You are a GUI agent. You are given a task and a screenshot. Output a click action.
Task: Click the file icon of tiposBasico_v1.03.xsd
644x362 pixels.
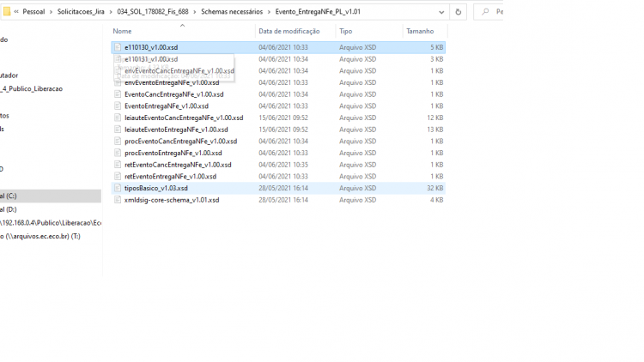(118, 188)
